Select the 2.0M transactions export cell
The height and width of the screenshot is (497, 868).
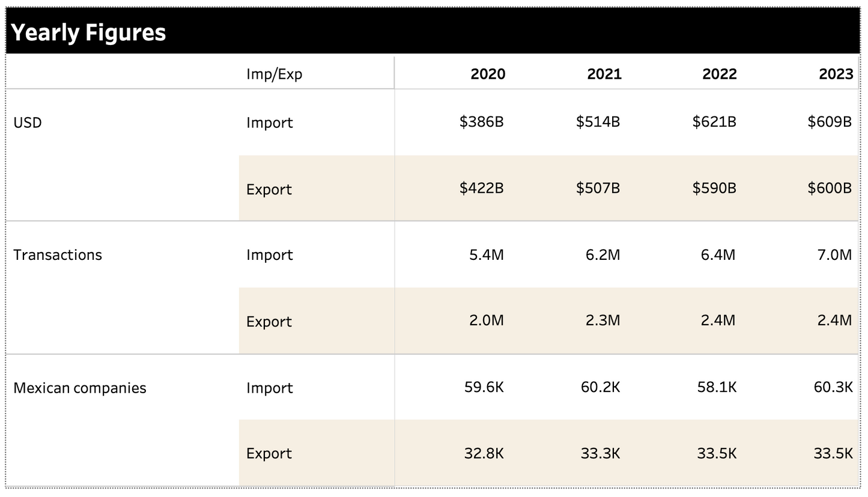486,321
